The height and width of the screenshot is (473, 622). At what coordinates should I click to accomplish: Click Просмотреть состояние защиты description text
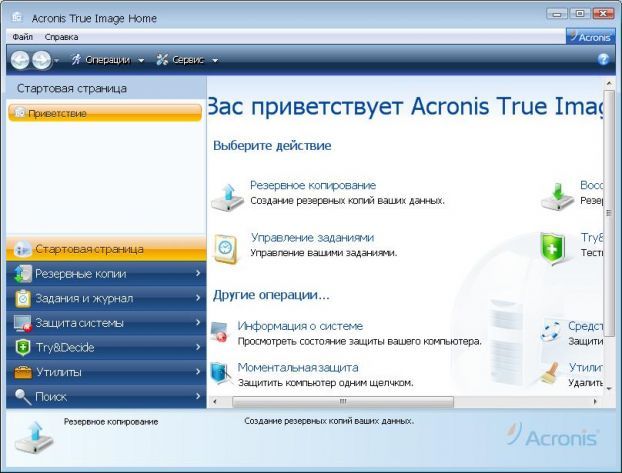(x=359, y=341)
